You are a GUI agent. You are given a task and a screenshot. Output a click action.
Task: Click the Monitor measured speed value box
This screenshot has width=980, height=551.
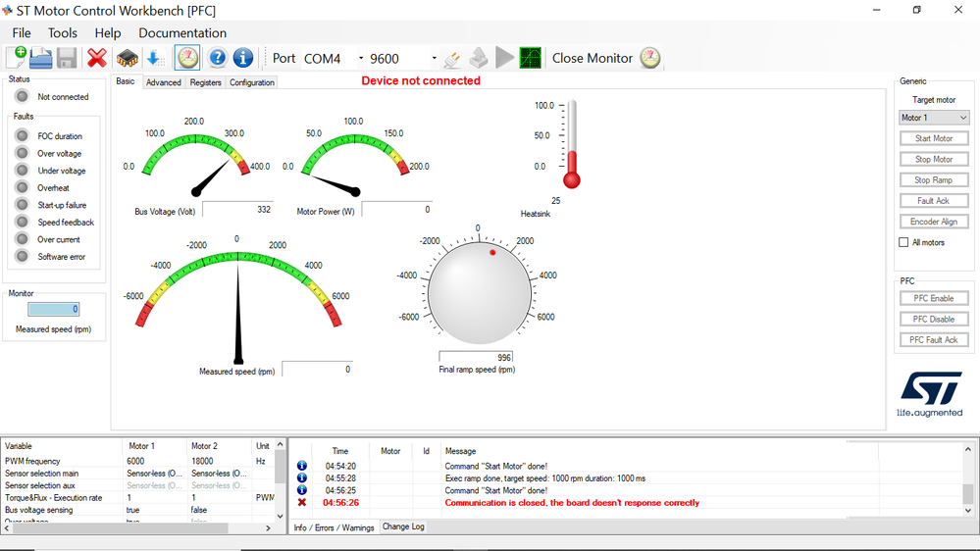[53, 309]
